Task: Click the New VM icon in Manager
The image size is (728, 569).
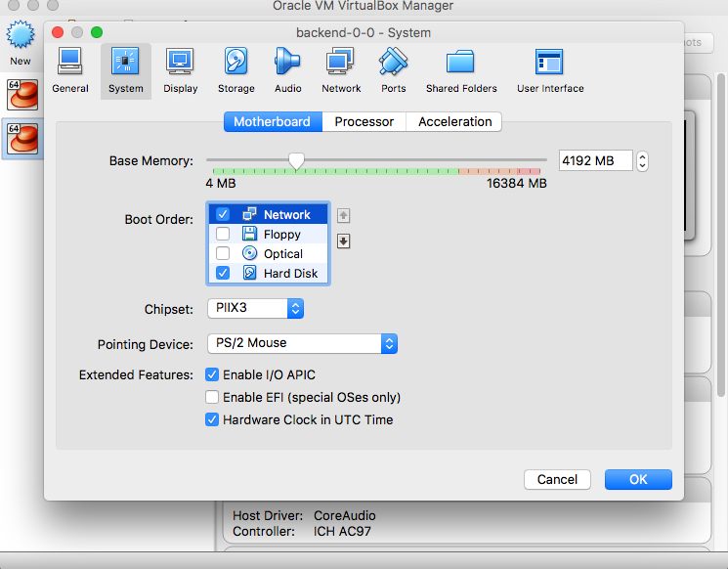Action: [x=21, y=43]
